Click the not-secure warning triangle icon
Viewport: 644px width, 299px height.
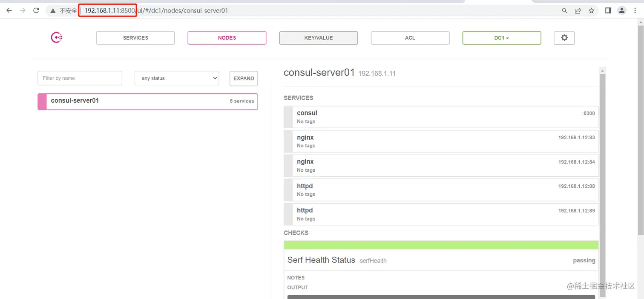(53, 11)
